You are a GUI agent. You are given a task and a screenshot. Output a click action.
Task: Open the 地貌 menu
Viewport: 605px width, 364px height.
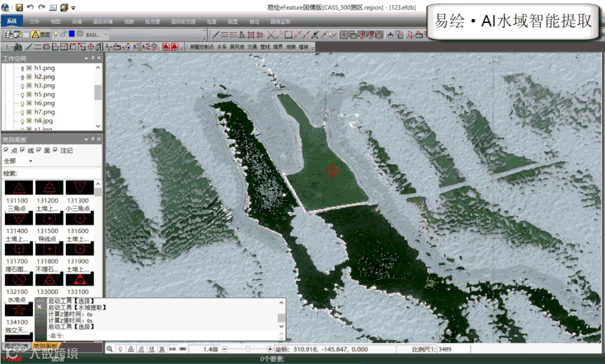[x=129, y=22]
